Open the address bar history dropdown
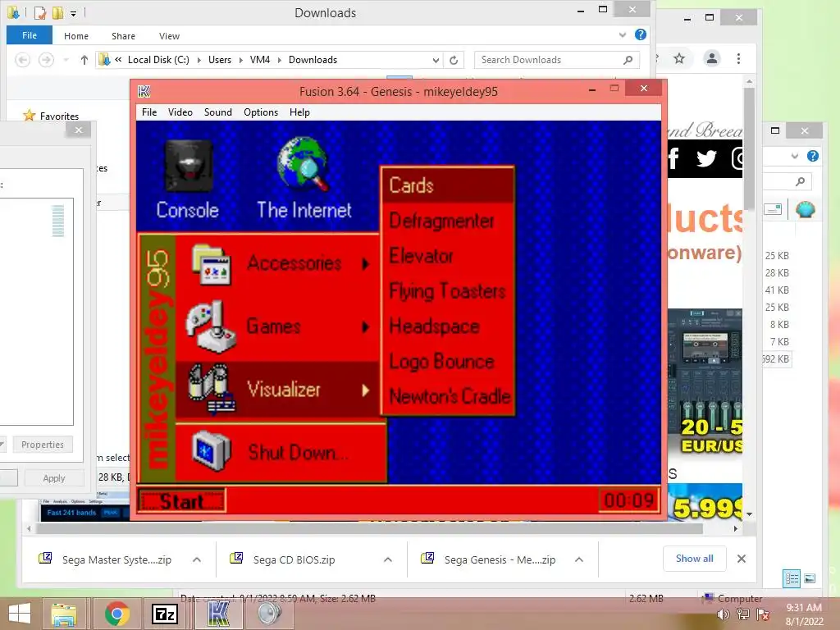Screen dimensions: 840x630 coord(436,60)
